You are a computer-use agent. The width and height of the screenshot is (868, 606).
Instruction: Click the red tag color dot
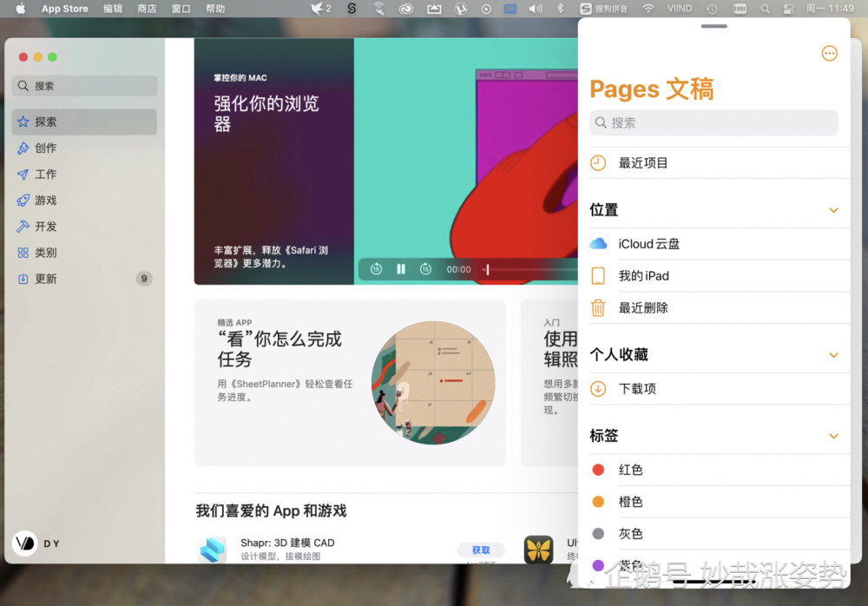598,470
